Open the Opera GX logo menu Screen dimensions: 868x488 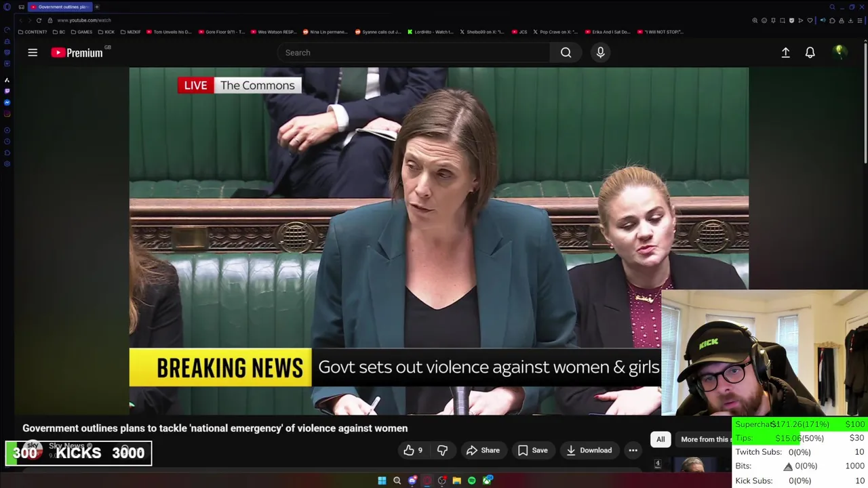click(x=7, y=7)
